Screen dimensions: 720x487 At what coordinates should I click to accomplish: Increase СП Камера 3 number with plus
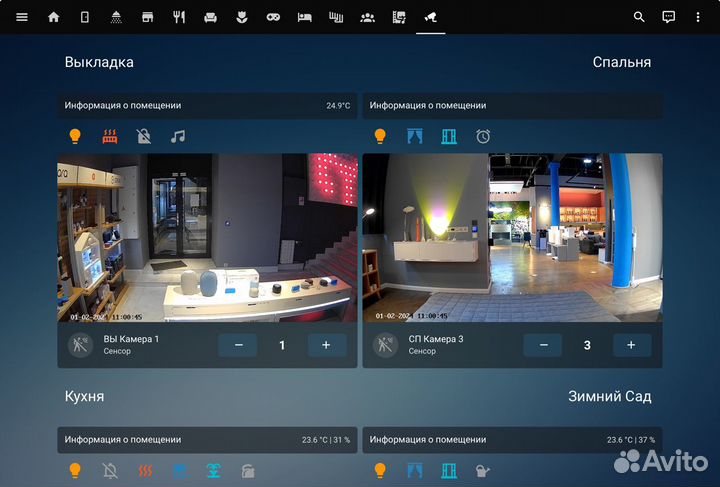pyautogui.click(x=631, y=345)
